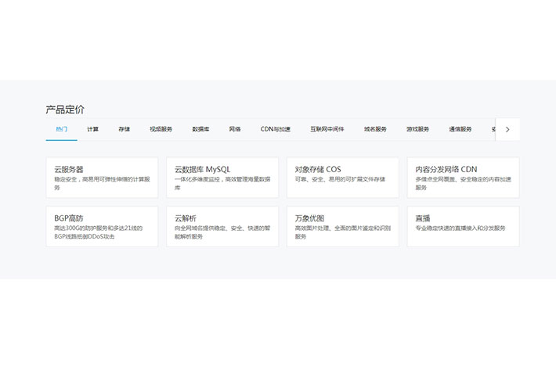Open the BGP高防 product card
The image size is (556, 392).
[x=102, y=226]
